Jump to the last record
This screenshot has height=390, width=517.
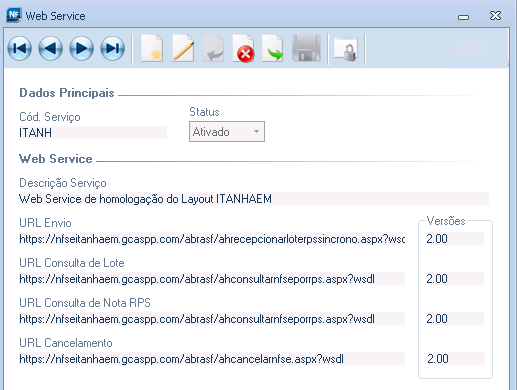pyautogui.click(x=113, y=49)
